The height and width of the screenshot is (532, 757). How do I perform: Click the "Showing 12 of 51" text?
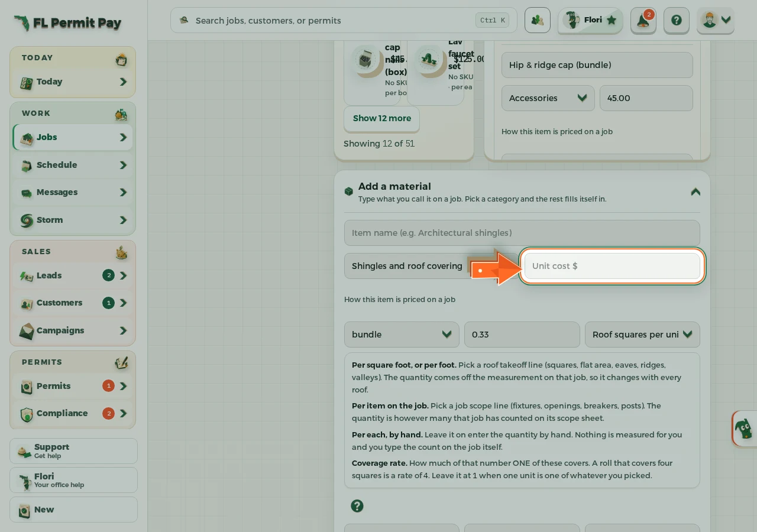click(379, 144)
